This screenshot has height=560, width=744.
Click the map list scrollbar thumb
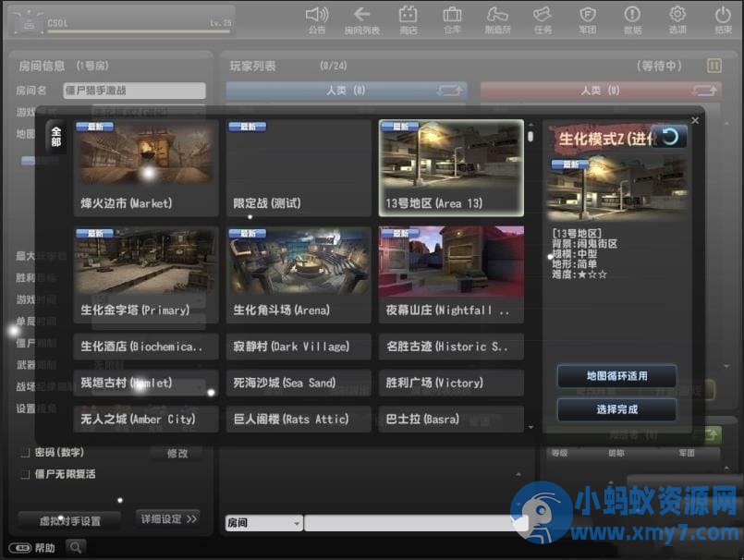pyautogui.click(x=531, y=137)
